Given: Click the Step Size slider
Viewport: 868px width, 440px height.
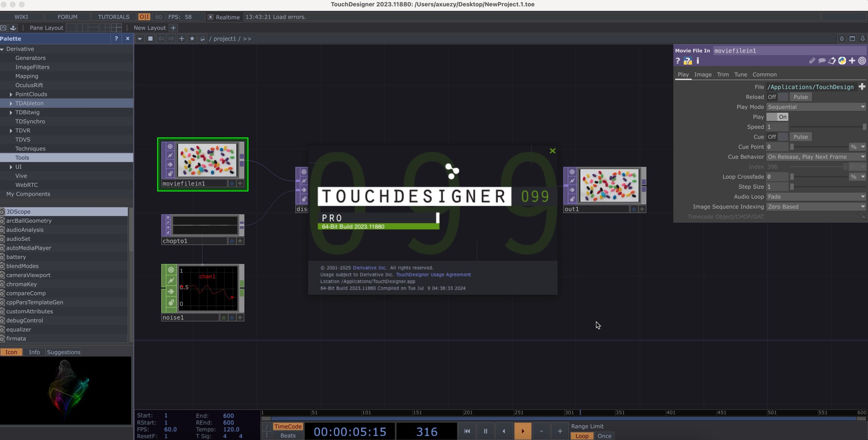Looking at the screenshot, I should 828,187.
